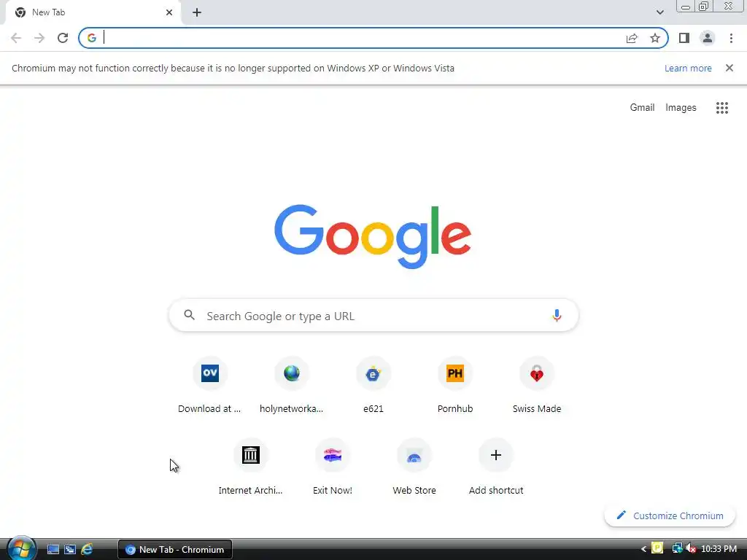Open a new tab with plus button
The height and width of the screenshot is (560, 747).
tap(197, 12)
